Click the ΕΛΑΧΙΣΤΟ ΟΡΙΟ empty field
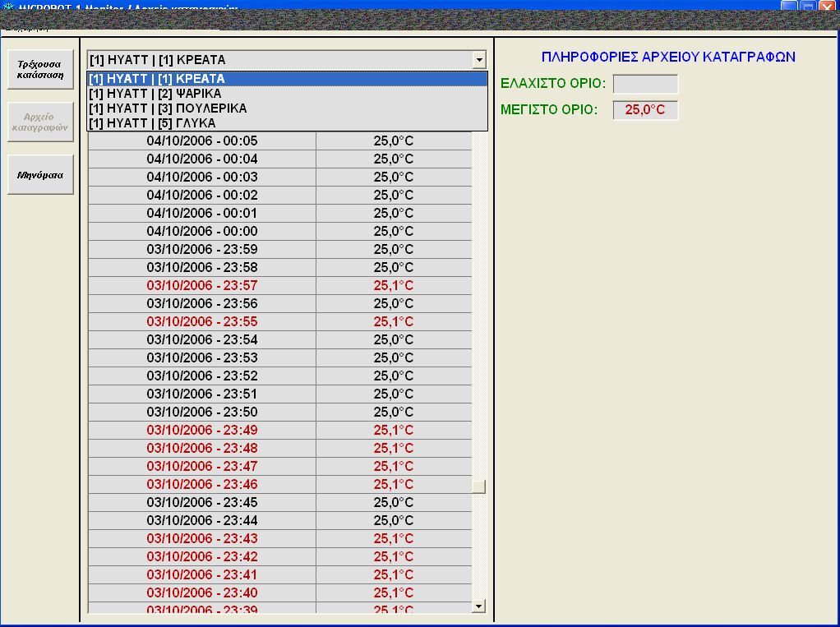Image resolution: width=840 pixels, height=627 pixels. click(x=645, y=84)
